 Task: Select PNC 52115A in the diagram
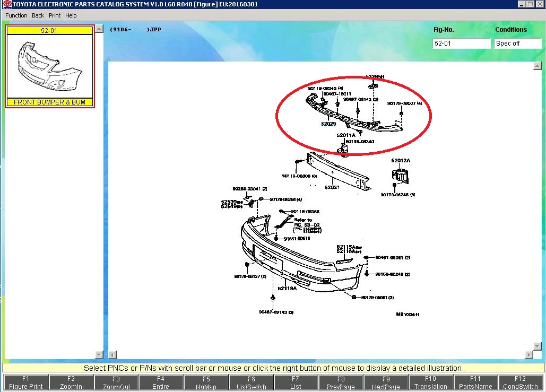[x=349, y=247]
